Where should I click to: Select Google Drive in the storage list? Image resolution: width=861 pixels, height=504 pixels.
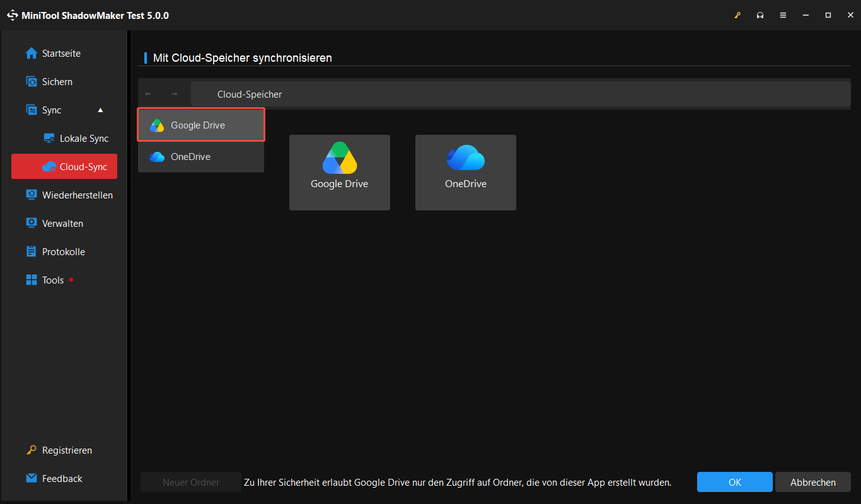click(201, 125)
